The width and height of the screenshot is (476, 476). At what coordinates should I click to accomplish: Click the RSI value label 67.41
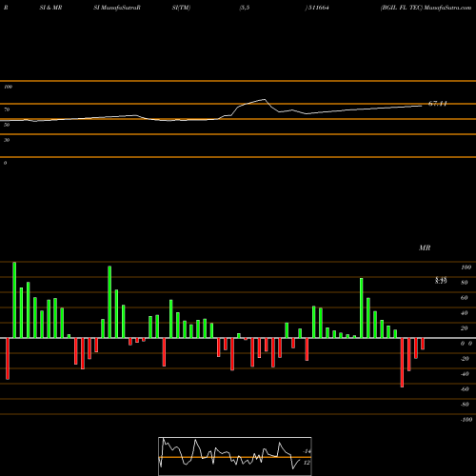(x=437, y=104)
